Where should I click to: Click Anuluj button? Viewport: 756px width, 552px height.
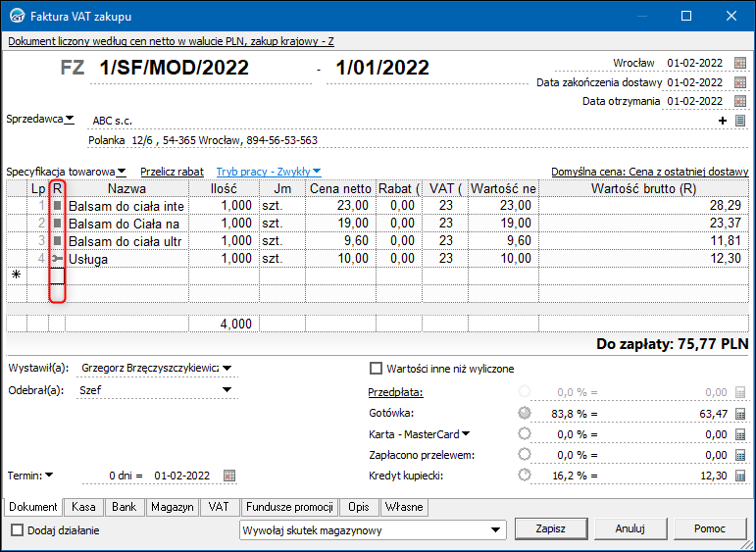point(630,528)
